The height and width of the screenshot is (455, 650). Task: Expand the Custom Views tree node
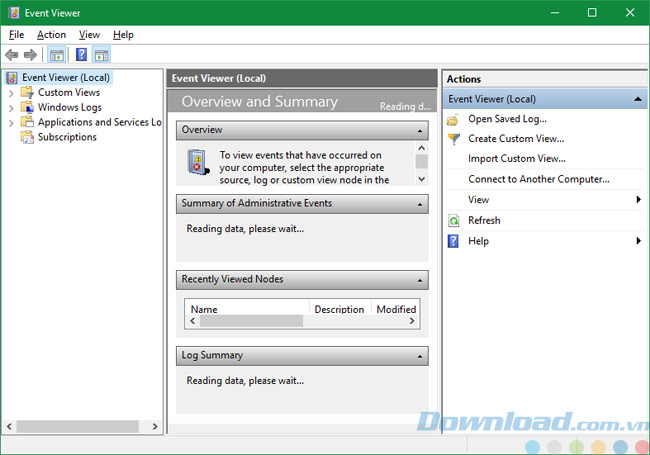[11, 93]
